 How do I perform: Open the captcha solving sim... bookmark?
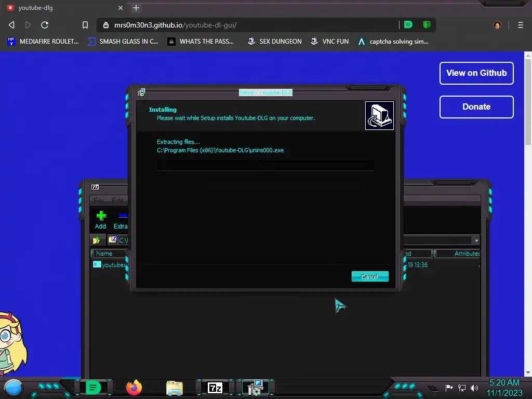pos(393,42)
